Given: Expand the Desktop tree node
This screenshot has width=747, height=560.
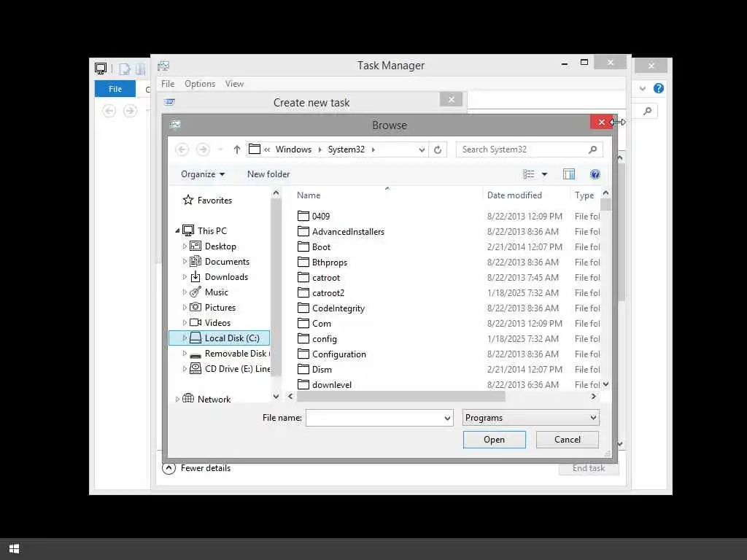Looking at the screenshot, I should (x=185, y=246).
